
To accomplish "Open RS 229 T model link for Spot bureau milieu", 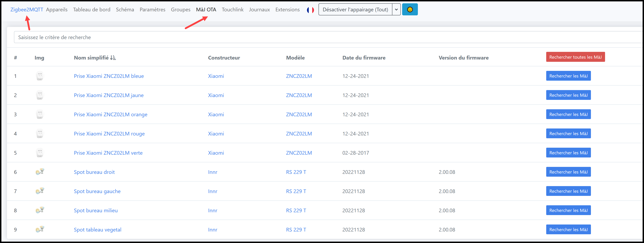I will (296, 211).
